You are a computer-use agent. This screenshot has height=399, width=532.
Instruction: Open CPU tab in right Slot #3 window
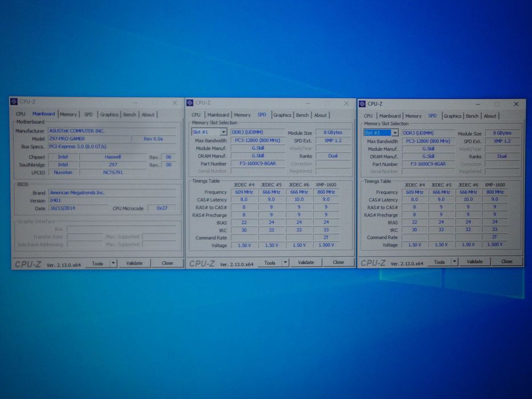click(x=368, y=116)
